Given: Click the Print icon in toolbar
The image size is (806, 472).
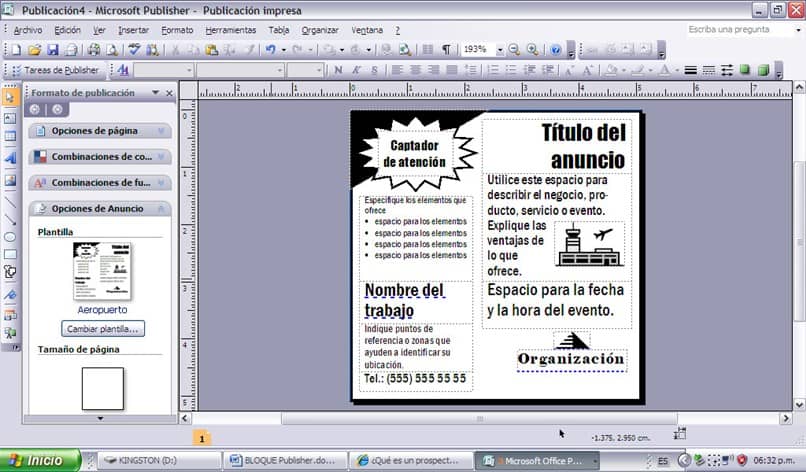Looking at the screenshot, I should [94, 50].
